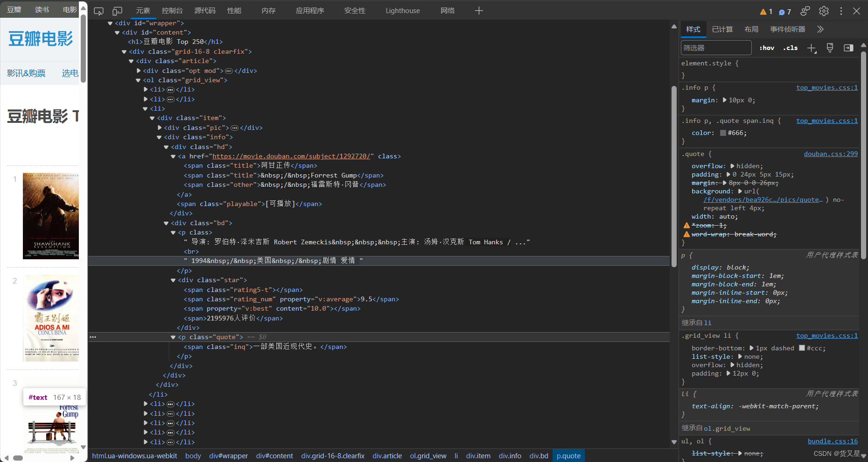868x462 pixels.
Task: Toggle the computed styles sidebar icon
Action: [848, 48]
